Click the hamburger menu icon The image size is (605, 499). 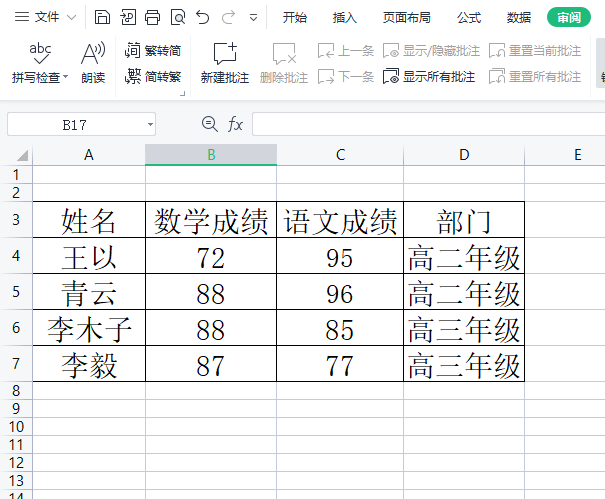click(22, 17)
